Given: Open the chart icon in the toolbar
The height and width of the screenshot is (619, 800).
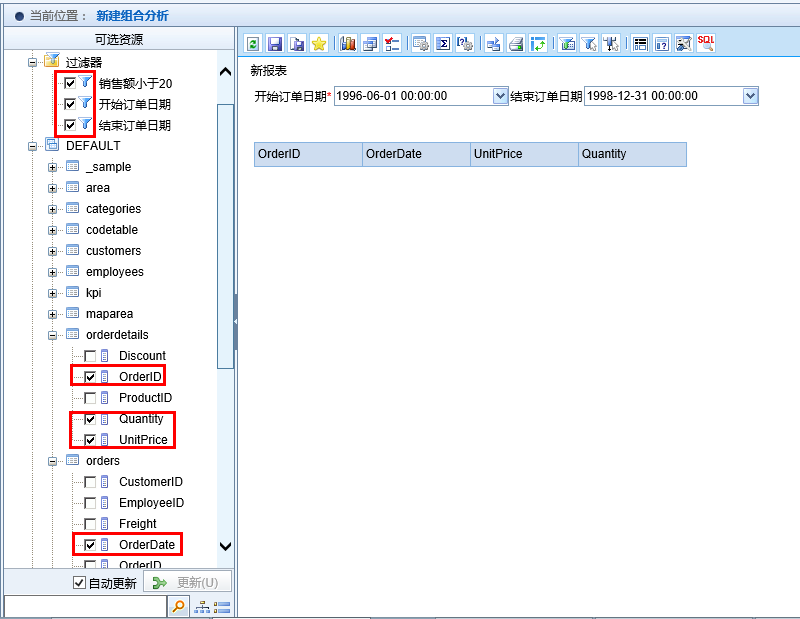Looking at the screenshot, I should click(348, 44).
